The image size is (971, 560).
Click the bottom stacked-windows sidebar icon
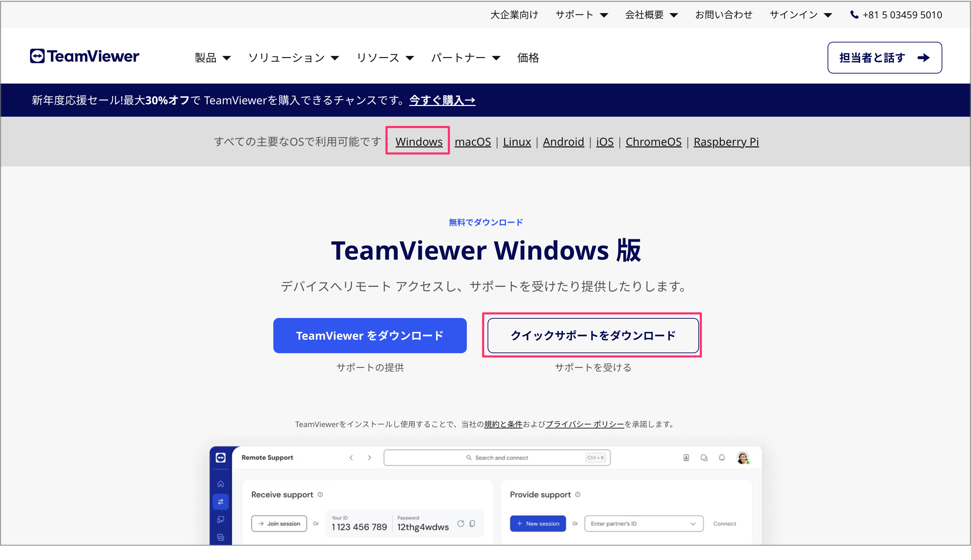(220, 537)
